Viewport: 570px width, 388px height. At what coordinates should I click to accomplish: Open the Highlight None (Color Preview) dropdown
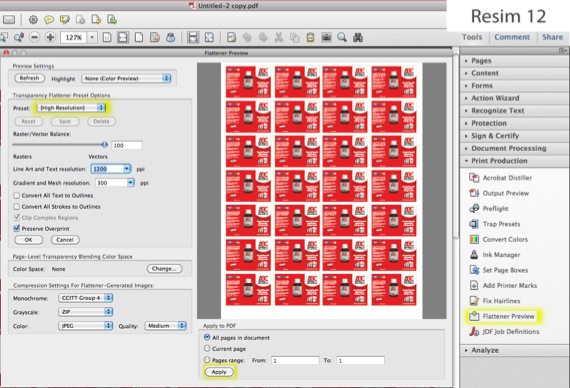pos(126,78)
